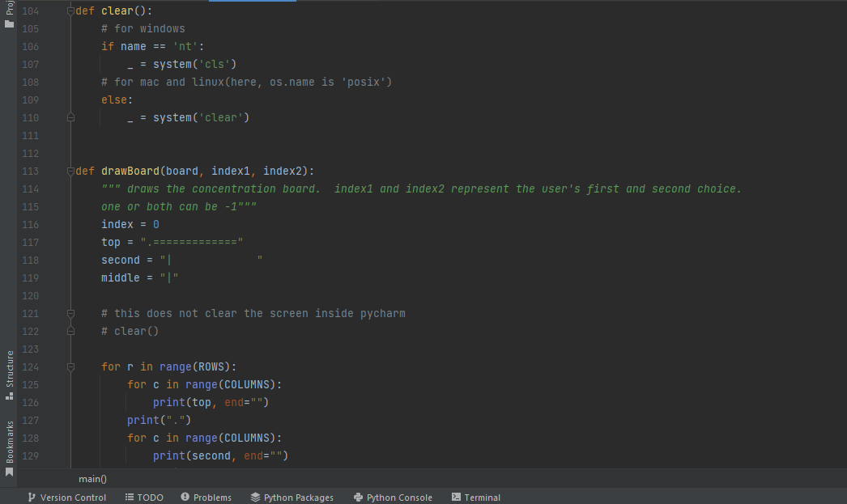Click the Problems warning icon
This screenshot has width=847, height=504.
pos(185,497)
